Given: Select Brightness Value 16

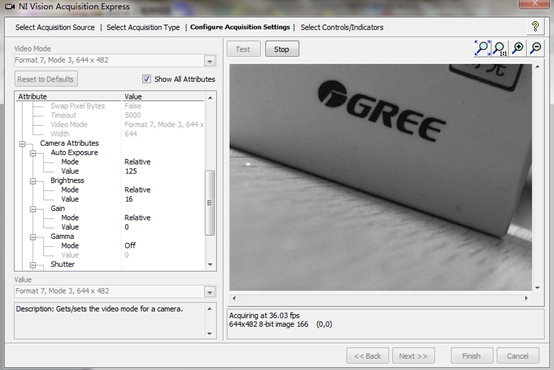Looking at the screenshot, I should tap(129, 199).
